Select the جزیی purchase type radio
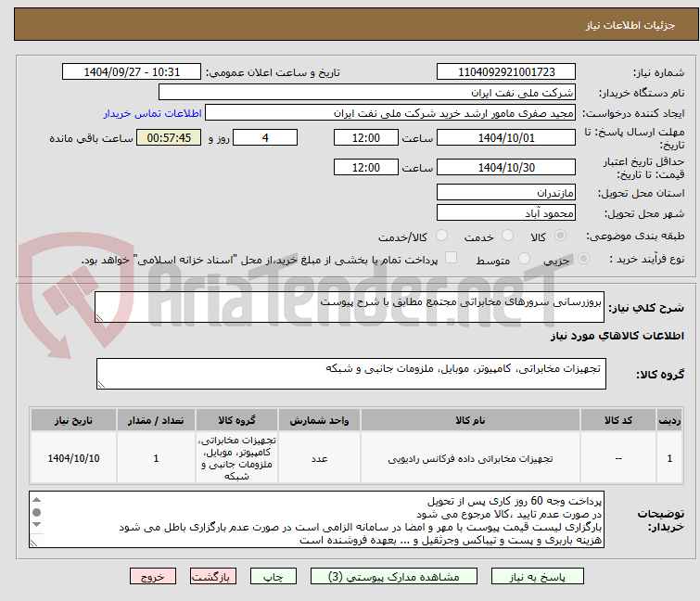 tap(583, 259)
